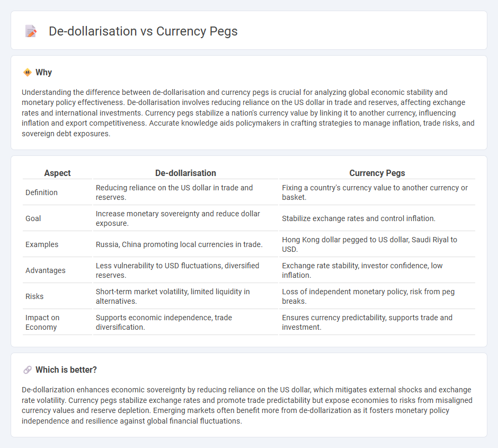Click the paragraph beginning 'De-dollarization enhances economic sovereignty'
The image size is (498, 448).
pyautogui.click(x=248, y=405)
